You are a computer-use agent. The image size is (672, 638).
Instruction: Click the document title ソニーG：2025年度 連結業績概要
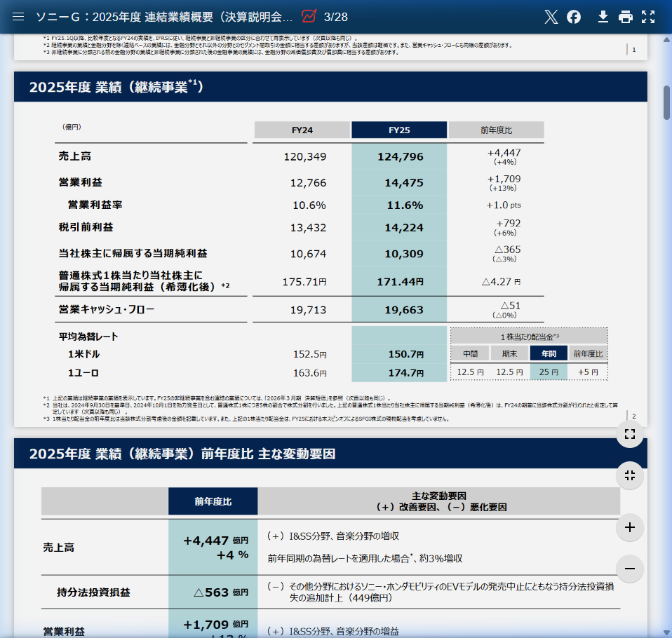(164, 17)
